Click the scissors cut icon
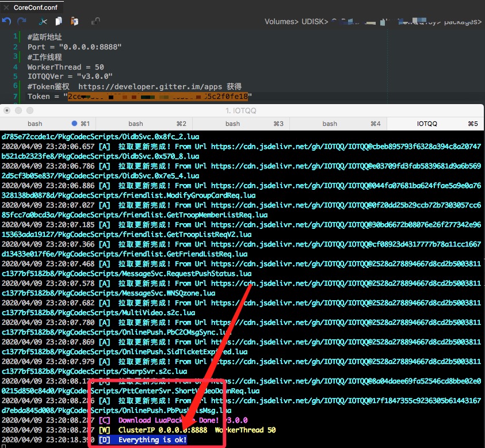The width and height of the screenshot is (485, 448). point(43,21)
